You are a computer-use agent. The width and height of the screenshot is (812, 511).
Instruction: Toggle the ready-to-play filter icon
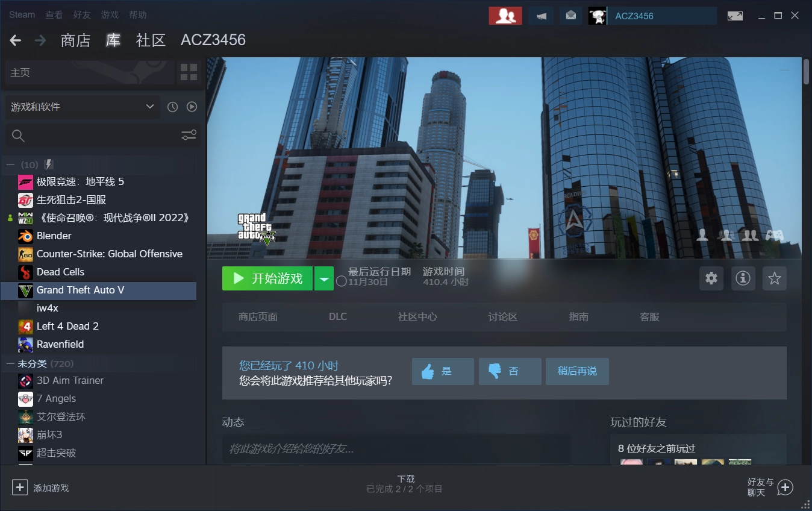click(x=192, y=107)
